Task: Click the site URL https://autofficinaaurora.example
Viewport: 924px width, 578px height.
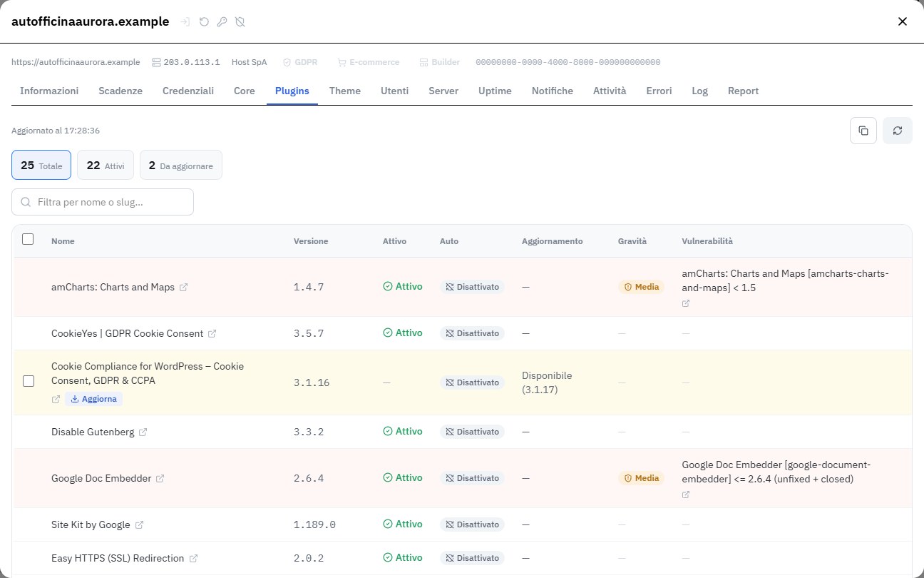Action: (76, 62)
